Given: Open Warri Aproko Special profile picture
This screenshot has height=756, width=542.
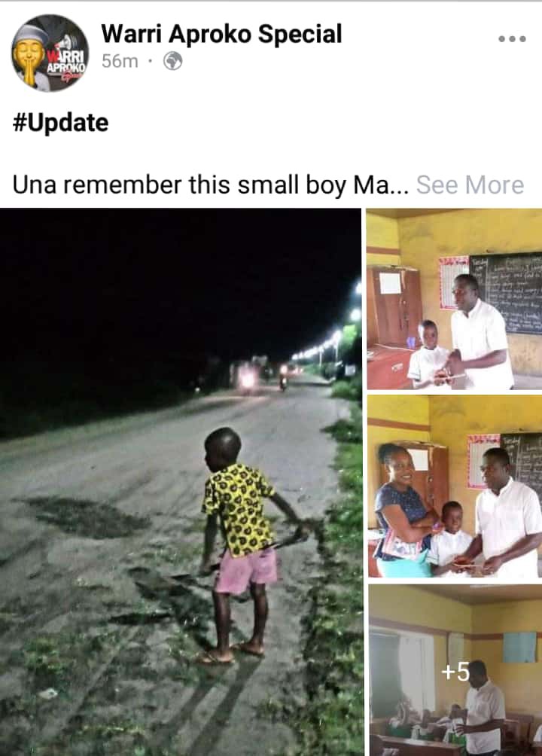Looking at the screenshot, I should [x=50, y=53].
